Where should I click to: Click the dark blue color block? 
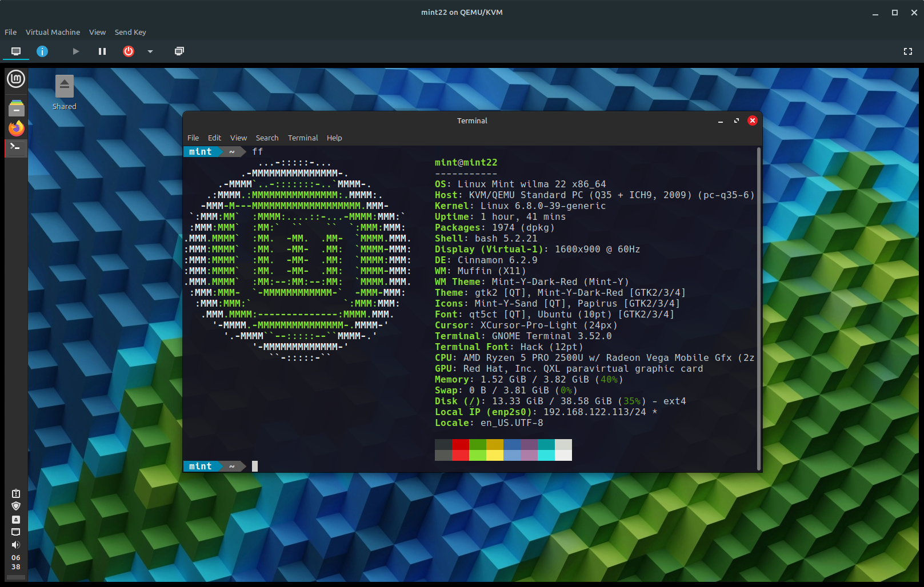point(512,445)
